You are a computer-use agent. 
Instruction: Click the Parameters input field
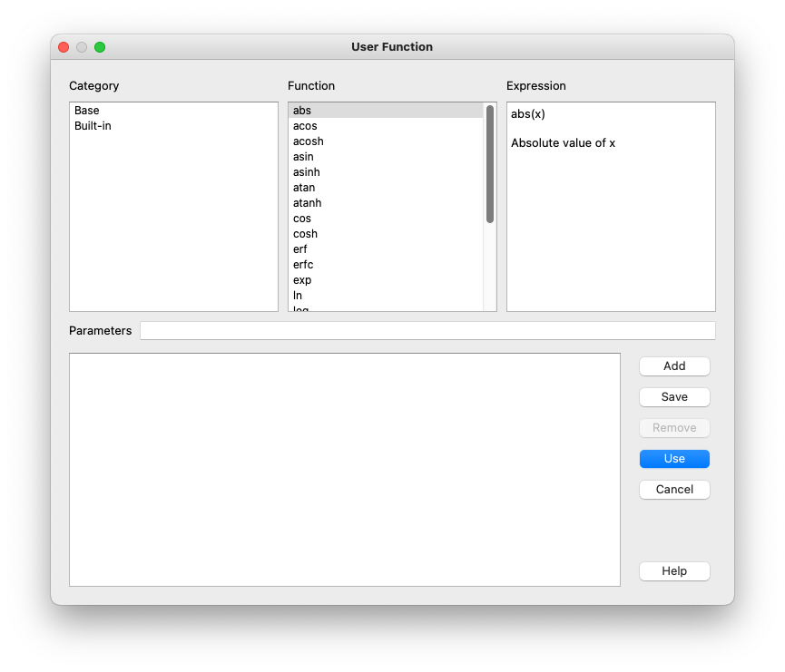(x=427, y=331)
